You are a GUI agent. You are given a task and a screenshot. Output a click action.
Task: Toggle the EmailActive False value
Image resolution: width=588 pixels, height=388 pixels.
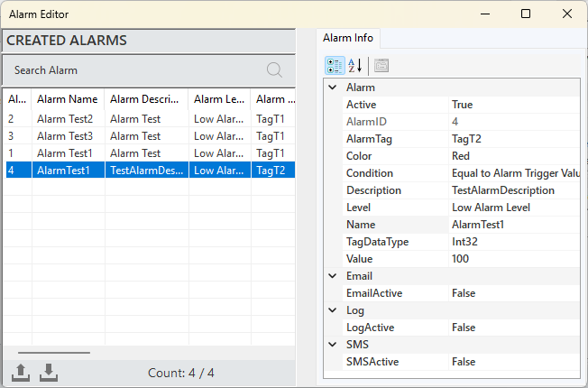(514, 293)
